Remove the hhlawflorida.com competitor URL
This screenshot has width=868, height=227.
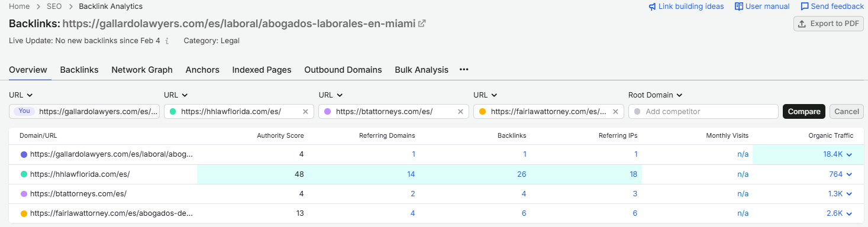305,111
